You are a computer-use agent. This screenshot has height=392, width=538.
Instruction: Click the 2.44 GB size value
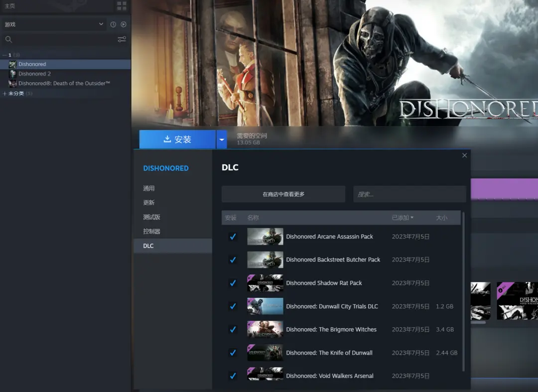coord(447,353)
